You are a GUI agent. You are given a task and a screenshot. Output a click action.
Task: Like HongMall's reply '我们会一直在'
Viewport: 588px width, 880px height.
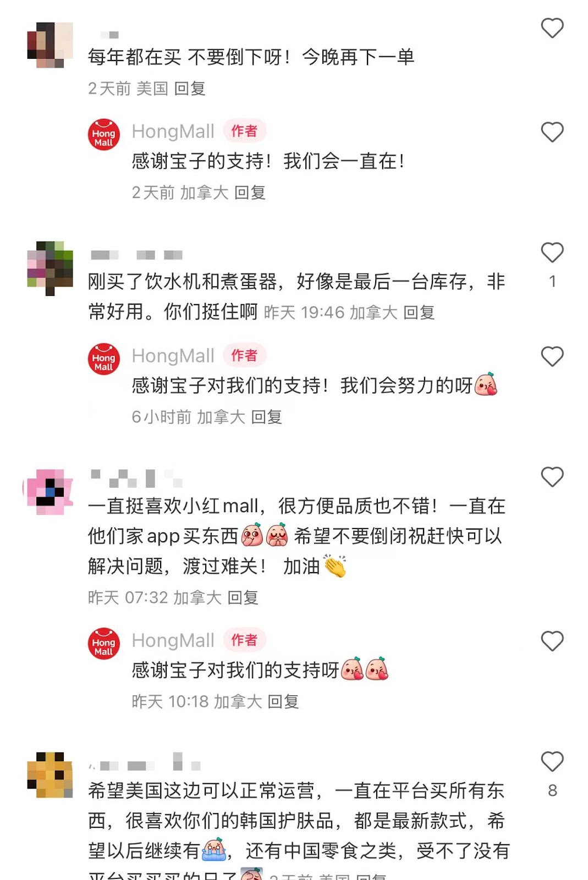552,132
